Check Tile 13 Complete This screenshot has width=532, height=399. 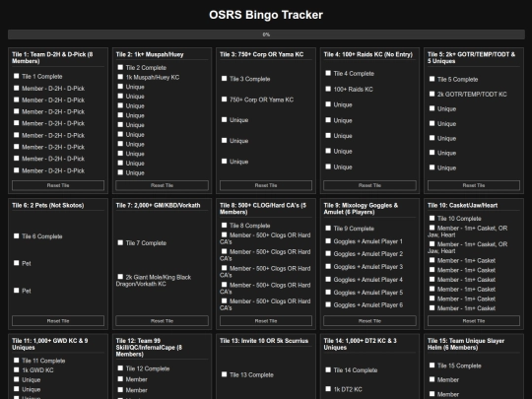pyautogui.click(x=224, y=374)
